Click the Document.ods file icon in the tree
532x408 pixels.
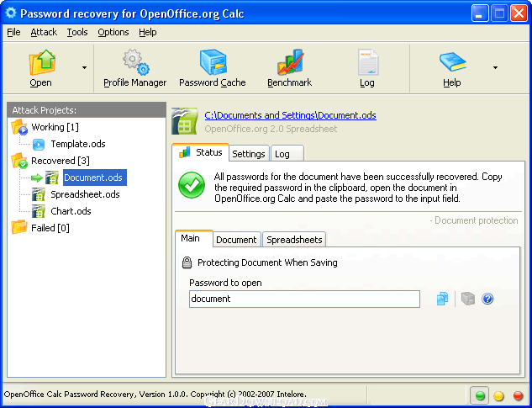tap(52, 178)
